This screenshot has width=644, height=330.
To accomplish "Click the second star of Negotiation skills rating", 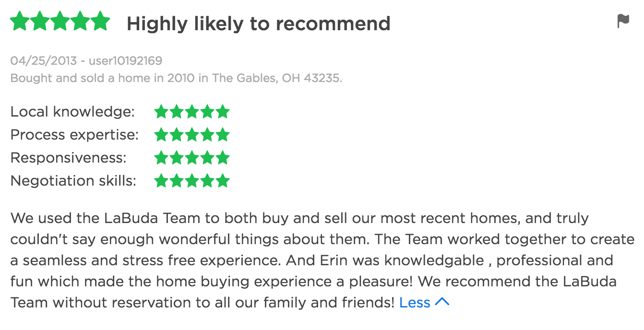I will coord(177,181).
